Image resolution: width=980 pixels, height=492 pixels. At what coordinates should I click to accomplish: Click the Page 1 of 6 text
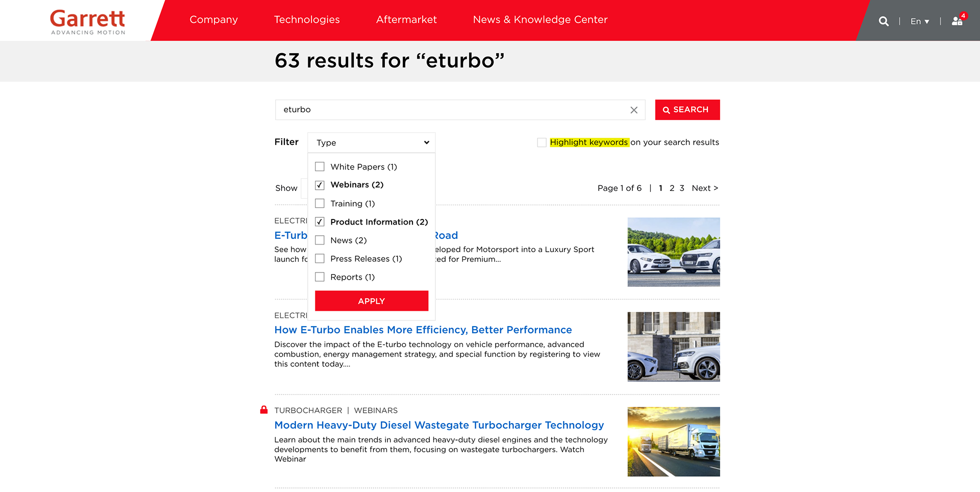point(619,188)
